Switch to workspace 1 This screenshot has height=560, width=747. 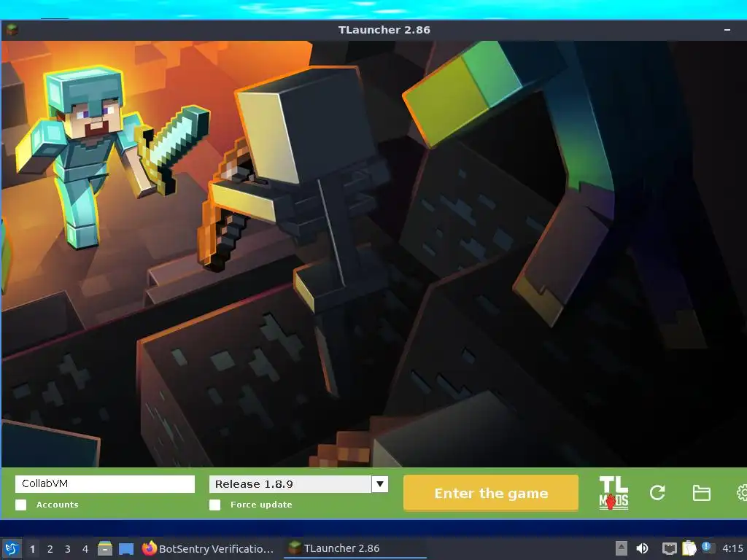click(x=32, y=549)
